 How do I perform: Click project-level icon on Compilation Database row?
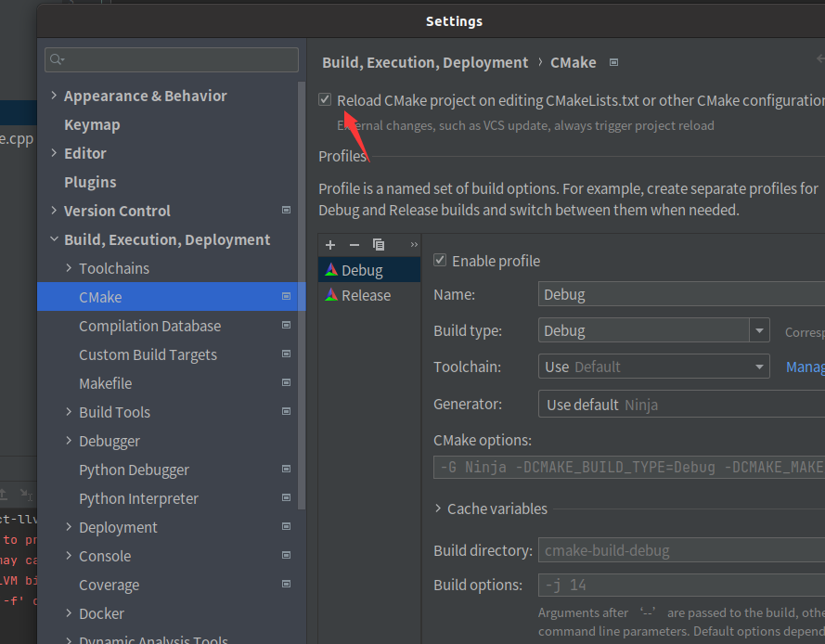coord(286,325)
